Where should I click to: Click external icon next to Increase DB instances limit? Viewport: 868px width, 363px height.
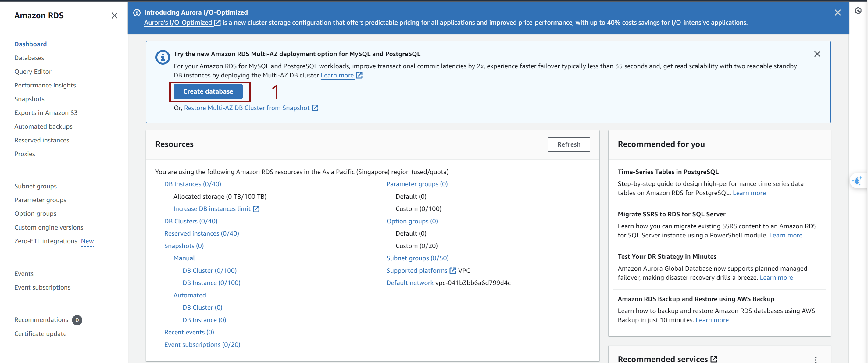tap(256, 209)
